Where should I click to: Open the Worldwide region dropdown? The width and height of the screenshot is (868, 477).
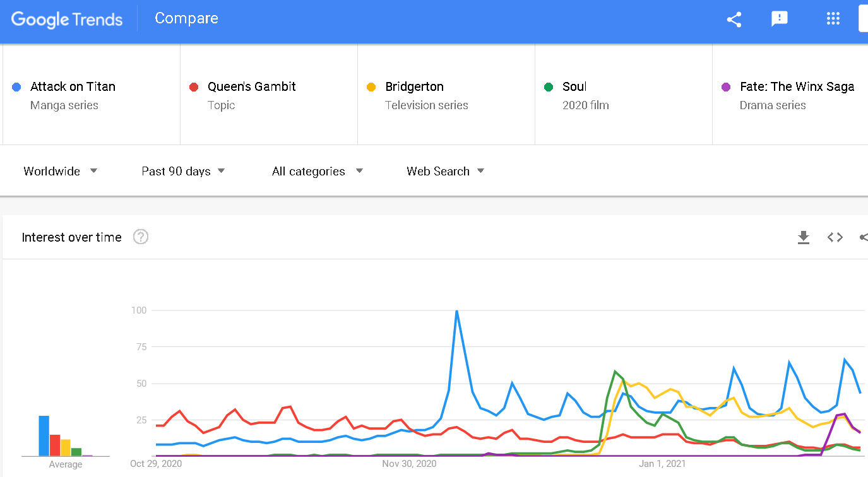point(61,171)
